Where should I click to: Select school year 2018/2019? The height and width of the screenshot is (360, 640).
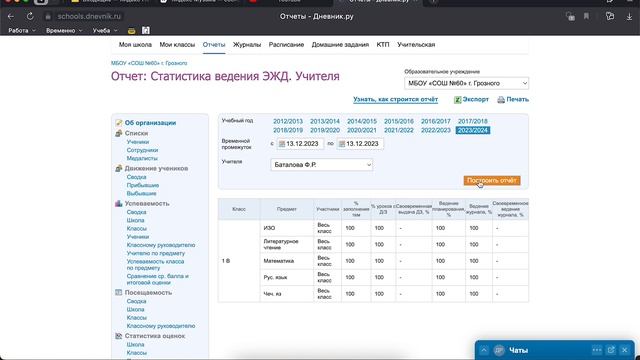(x=288, y=131)
